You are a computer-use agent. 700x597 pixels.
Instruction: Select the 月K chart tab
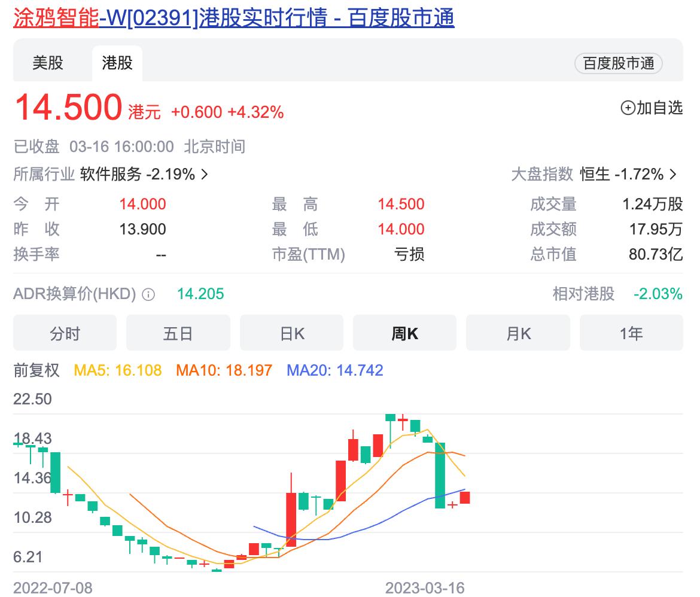click(518, 333)
